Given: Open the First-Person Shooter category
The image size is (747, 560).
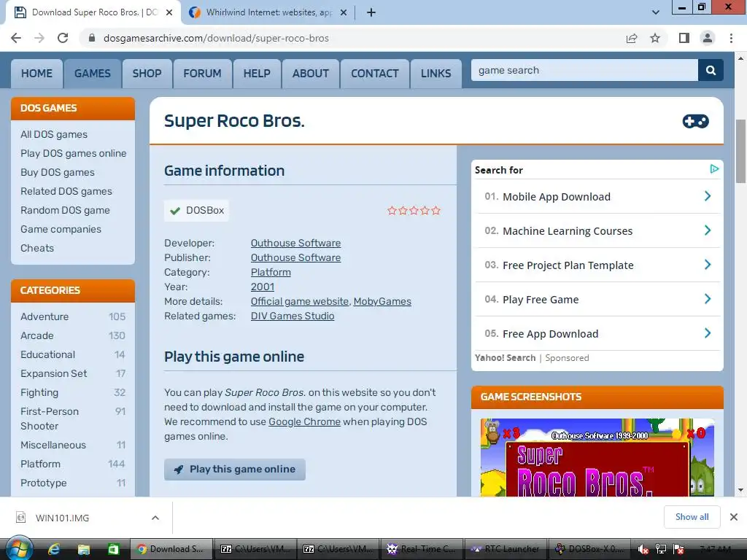Looking at the screenshot, I should click(50, 419).
